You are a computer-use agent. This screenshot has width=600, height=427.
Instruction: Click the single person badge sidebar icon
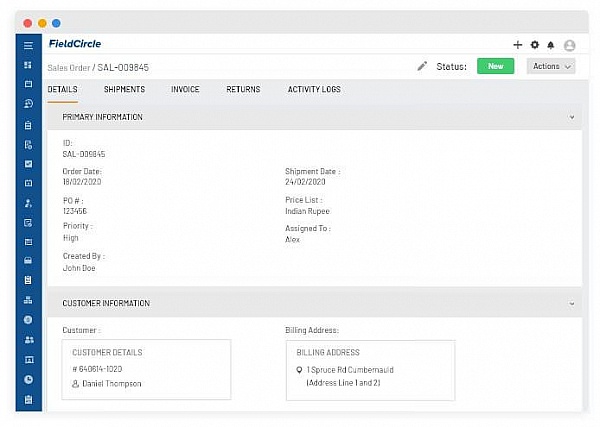click(28, 203)
